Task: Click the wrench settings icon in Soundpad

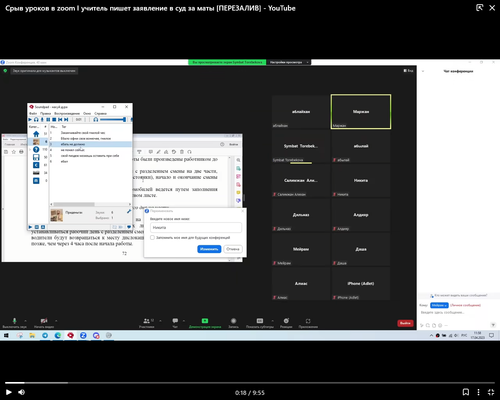Action: tap(129, 211)
